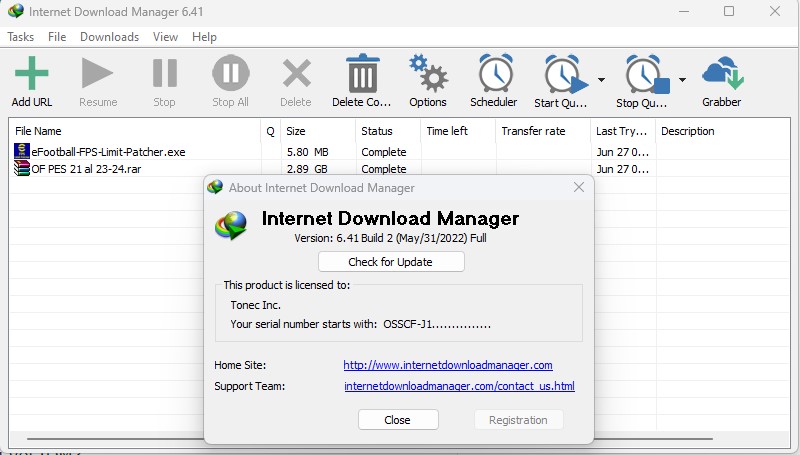
Task: Sort by Time left column header
Action: click(458, 131)
